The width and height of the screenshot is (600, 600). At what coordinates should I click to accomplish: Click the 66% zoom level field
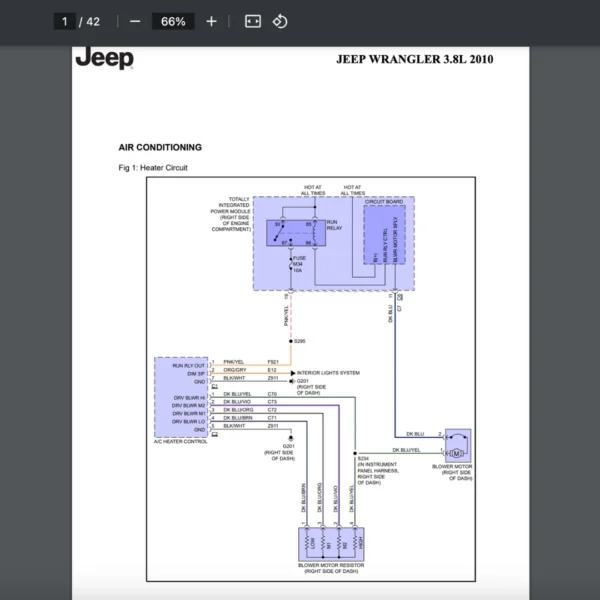pos(173,21)
